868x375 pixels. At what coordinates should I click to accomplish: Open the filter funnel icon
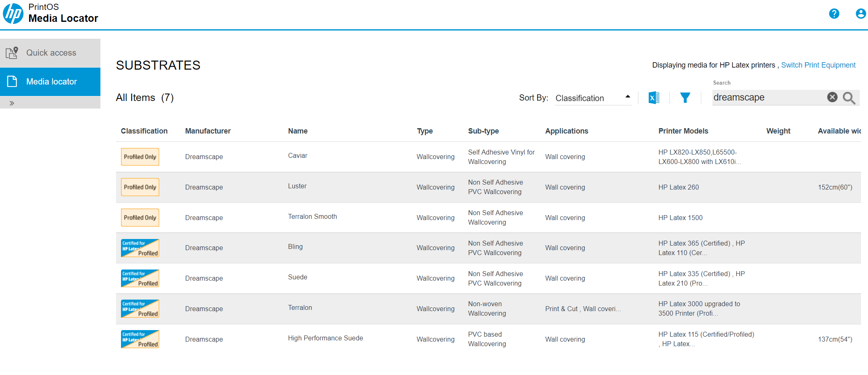click(x=685, y=98)
